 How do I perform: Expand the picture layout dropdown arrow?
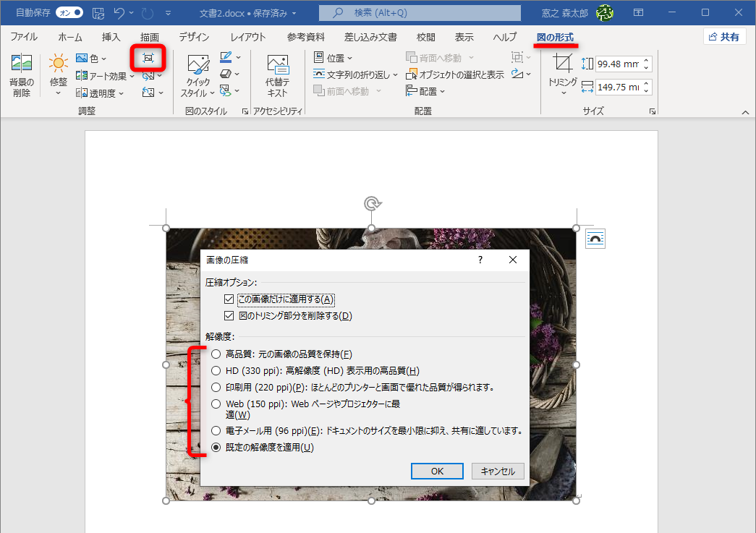pyautogui.click(x=237, y=90)
